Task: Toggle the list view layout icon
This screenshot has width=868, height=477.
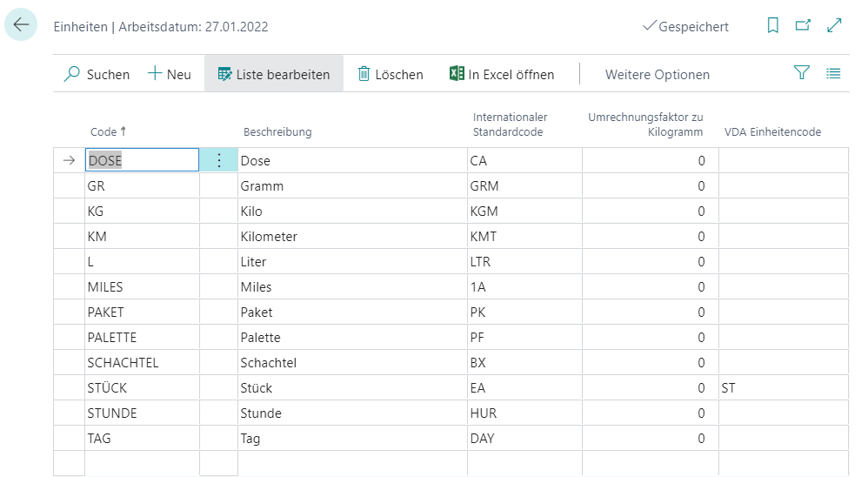Action: (833, 74)
